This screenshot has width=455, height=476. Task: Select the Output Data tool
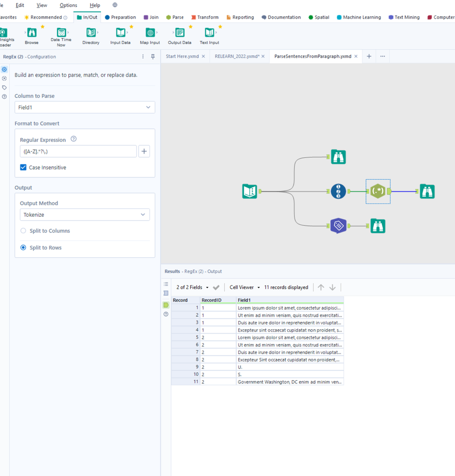pos(180,36)
